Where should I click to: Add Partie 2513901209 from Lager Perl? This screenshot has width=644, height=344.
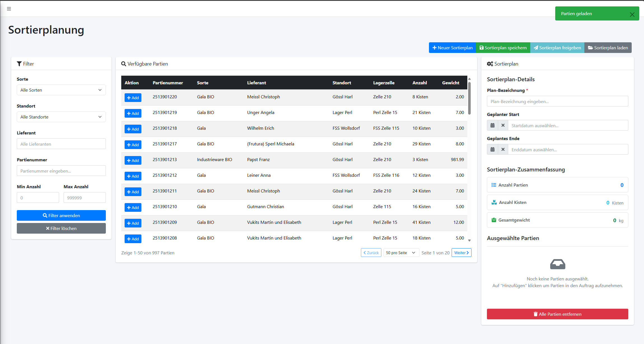point(133,223)
